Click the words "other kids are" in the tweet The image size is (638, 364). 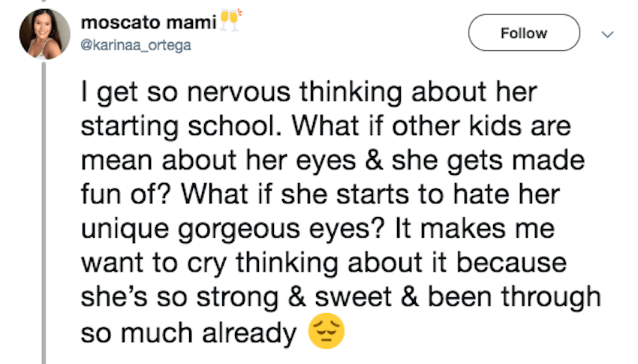[x=482, y=125]
